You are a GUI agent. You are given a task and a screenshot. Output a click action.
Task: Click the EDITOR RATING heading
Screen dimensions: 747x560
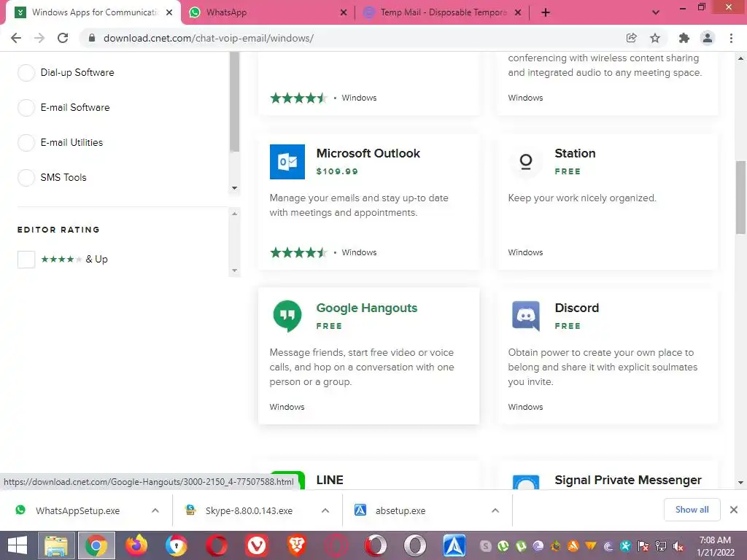click(x=58, y=230)
